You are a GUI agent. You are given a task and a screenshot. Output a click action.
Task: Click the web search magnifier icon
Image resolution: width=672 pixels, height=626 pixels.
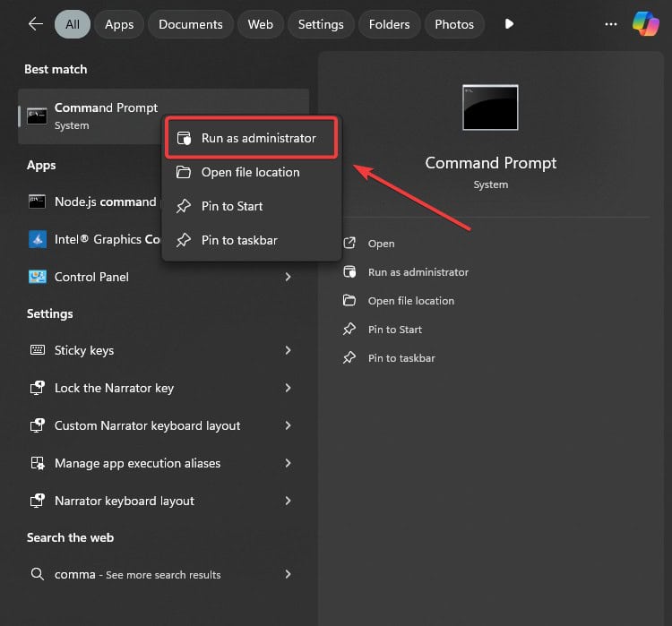pos(38,574)
